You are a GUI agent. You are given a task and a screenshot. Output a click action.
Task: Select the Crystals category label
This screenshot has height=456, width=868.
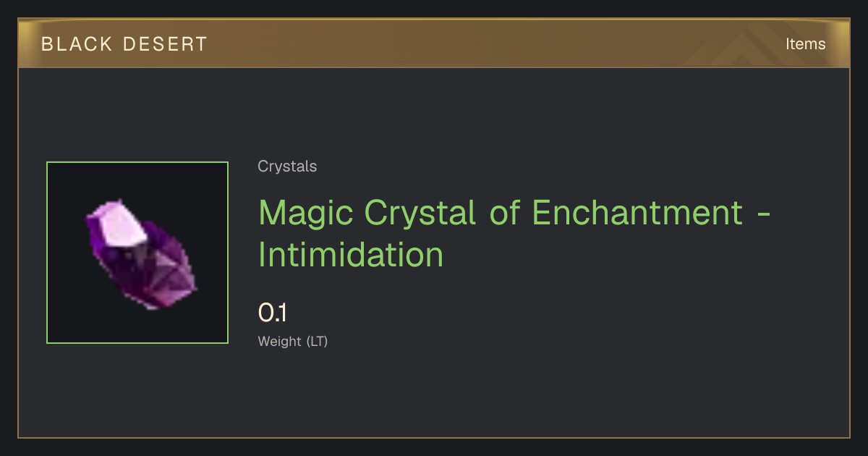click(287, 166)
